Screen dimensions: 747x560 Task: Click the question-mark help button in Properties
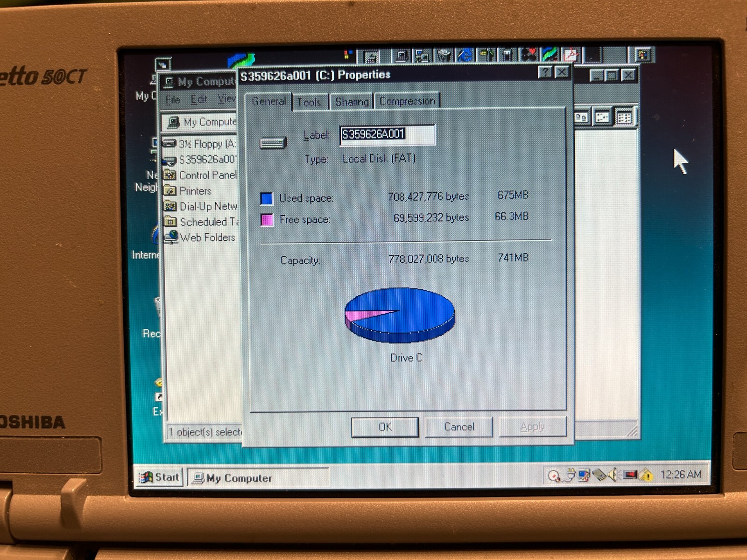[x=545, y=72]
